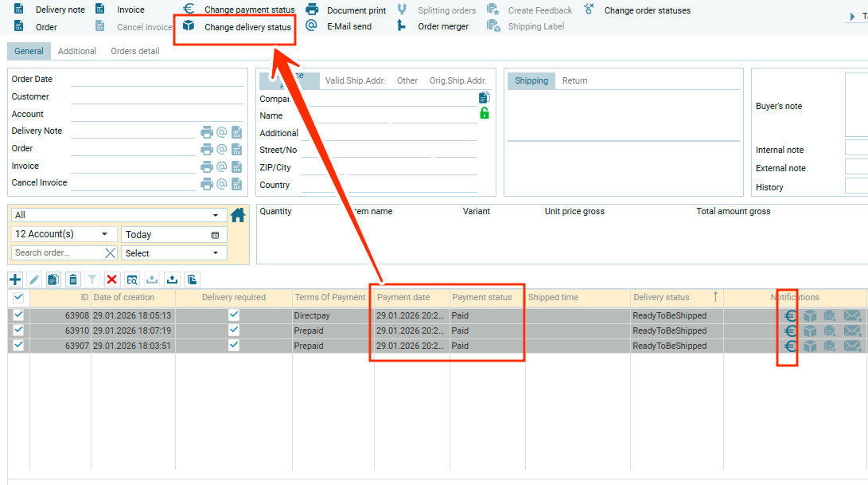This screenshot has width=868, height=485.
Task: Click the package box icon for order 63907
Action: click(810, 346)
